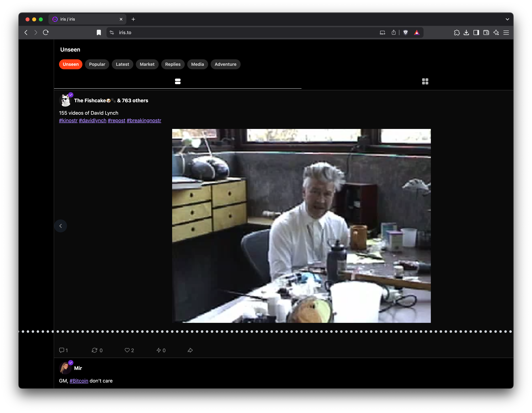Bookmark this page with bookmark icon
This screenshot has height=413, width=532.
[x=99, y=32]
